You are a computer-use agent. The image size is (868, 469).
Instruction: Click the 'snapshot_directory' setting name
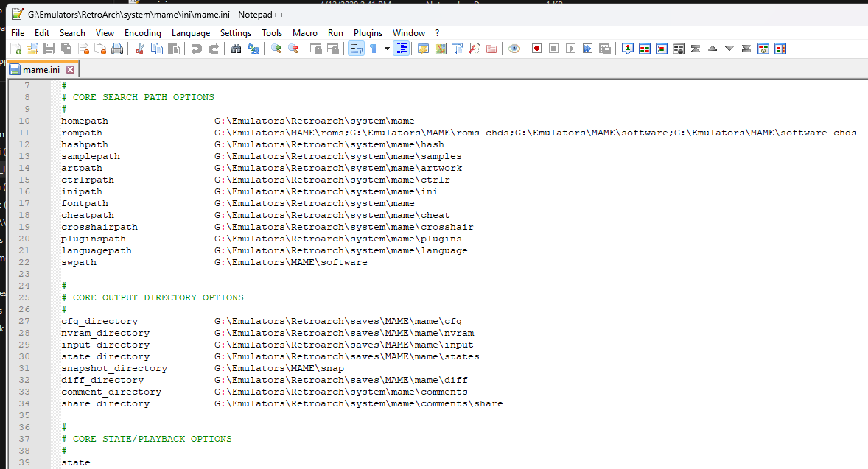point(114,368)
